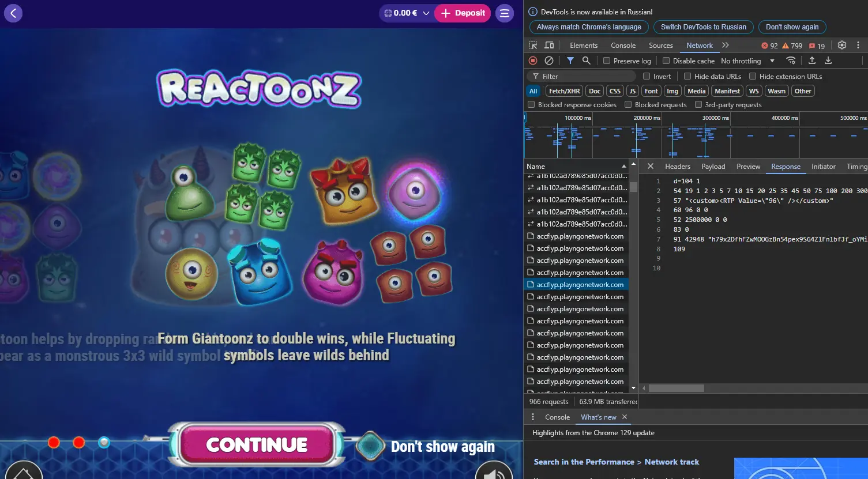Screen dimensions: 868x479
Task: Click the pink Deposit button
Action: (x=463, y=13)
